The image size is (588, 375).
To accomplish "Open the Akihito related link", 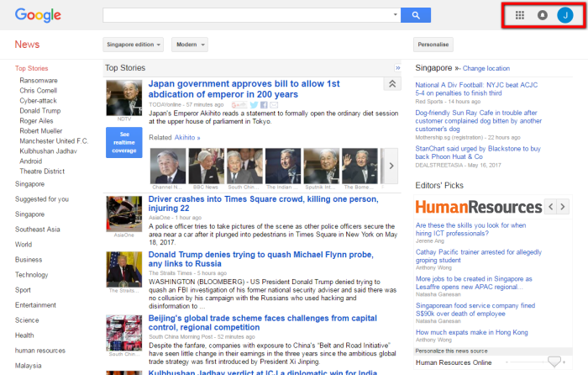I will tap(187, 137).
